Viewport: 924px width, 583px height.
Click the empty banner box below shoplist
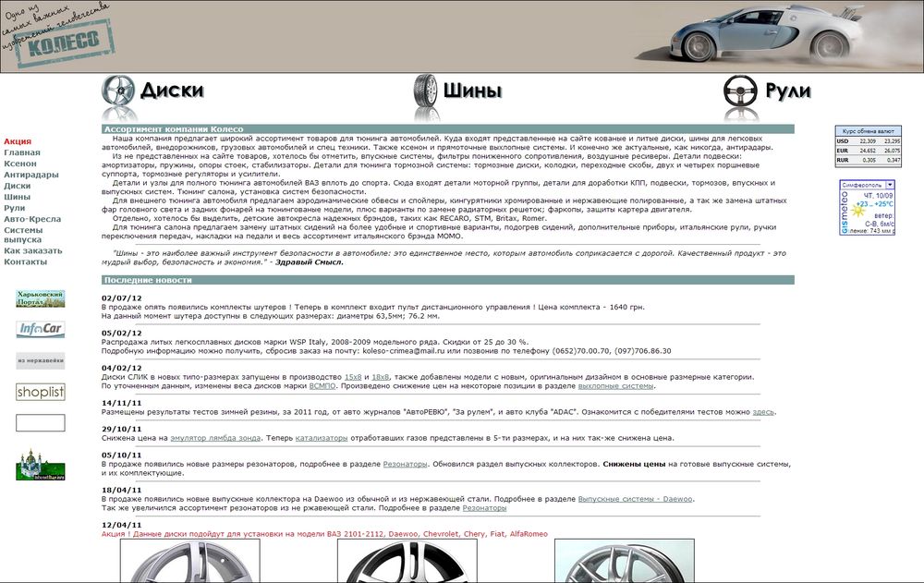pyautogui.click(x=40, y=422)
